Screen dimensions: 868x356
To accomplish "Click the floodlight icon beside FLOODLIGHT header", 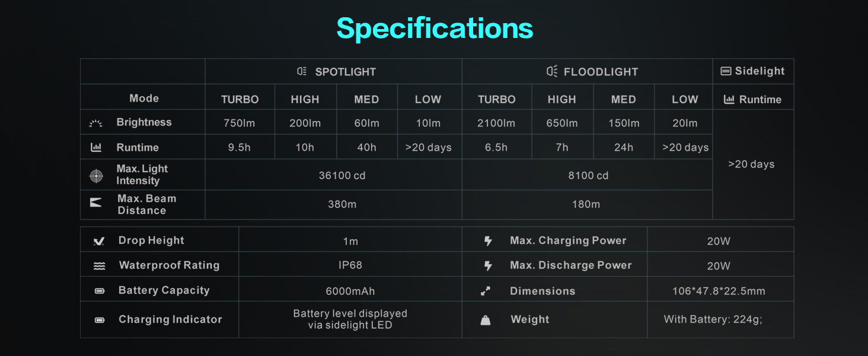I will pos(551,72).
